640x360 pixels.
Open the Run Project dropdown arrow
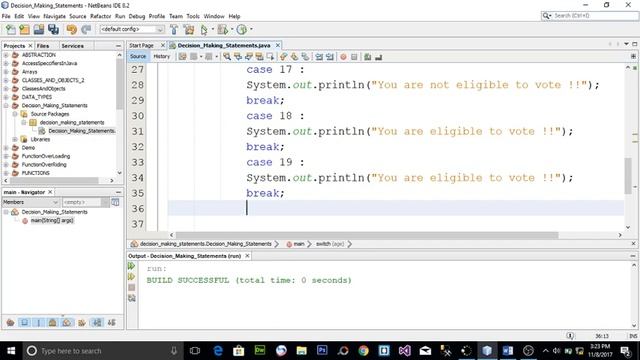pos(213,29)
